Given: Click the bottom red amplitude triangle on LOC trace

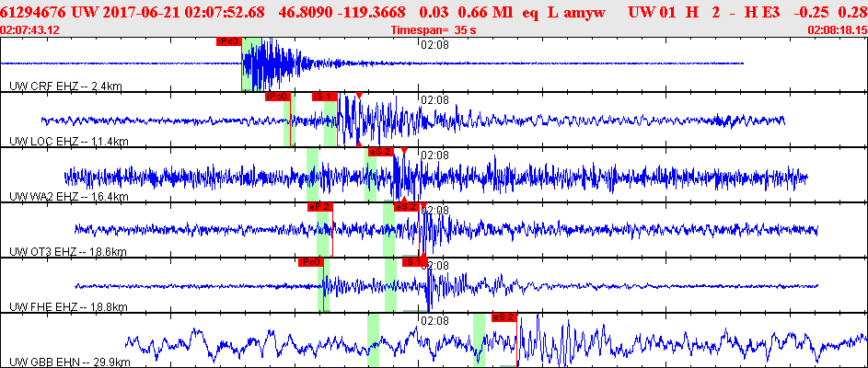Looking at the screenshot, I should (x=359, y=144).
